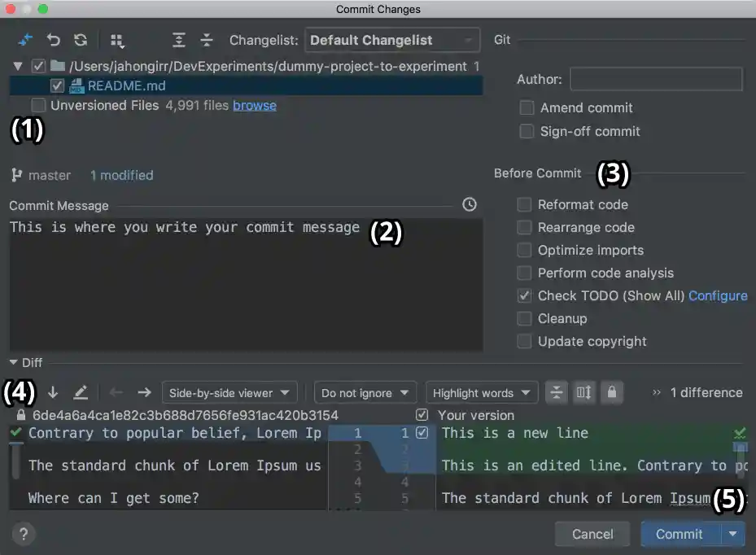
Task: Toggle the lock icon in the Diff toolbar
Action: tap(611, 392)
